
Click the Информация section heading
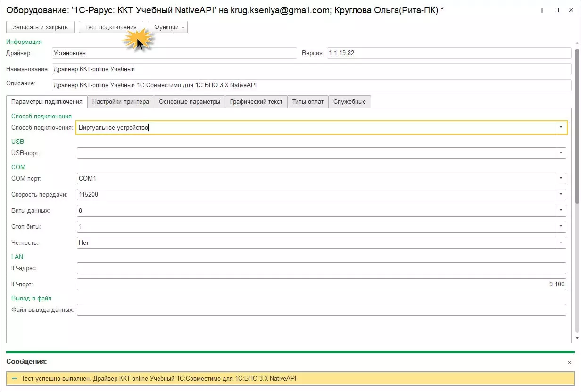[x=24, y=42]
